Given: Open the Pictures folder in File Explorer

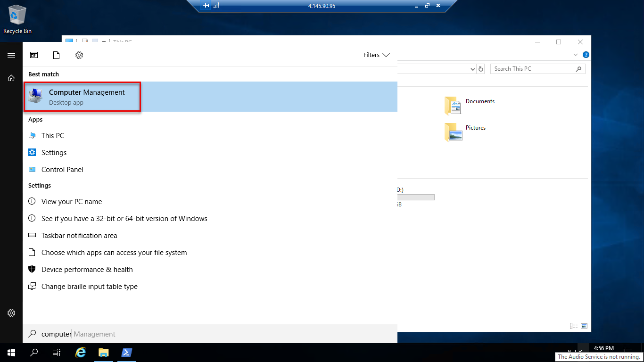Looking at the screenshot, I should coord(465,132).
